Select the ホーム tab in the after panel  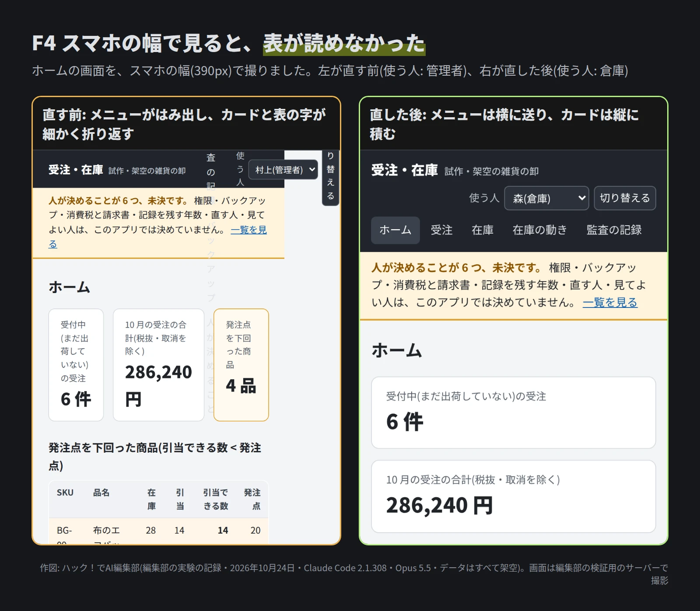395,230
